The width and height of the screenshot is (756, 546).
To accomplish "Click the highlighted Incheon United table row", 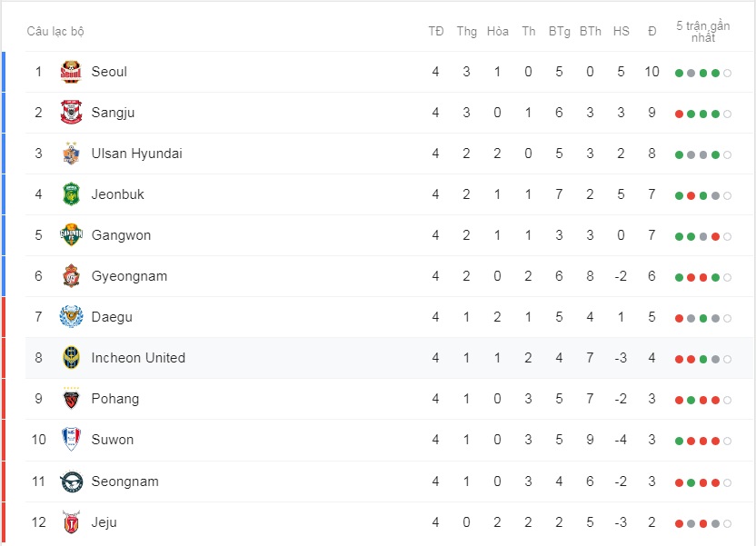I will [x=363, y=358].
